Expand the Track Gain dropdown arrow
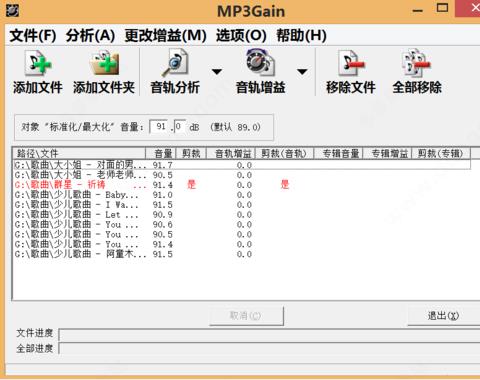This screenshot has width=480, height=380. click(x=302, y=72)
